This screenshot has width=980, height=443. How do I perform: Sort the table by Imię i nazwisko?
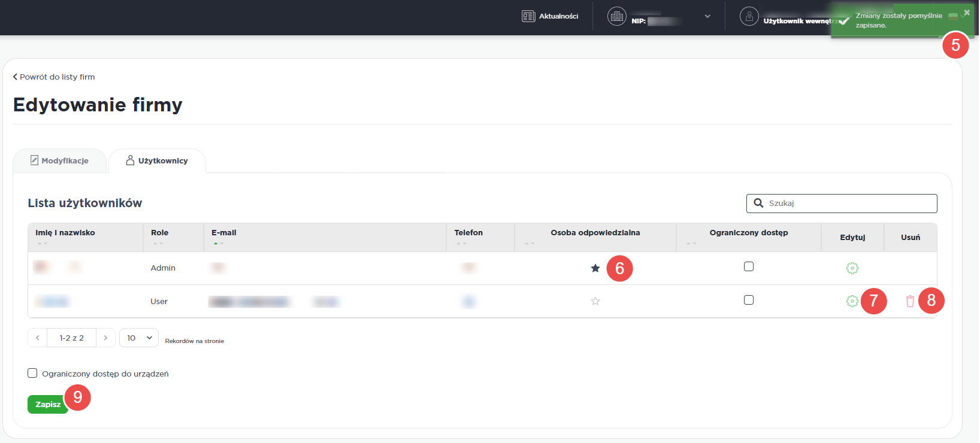(65, 233)
